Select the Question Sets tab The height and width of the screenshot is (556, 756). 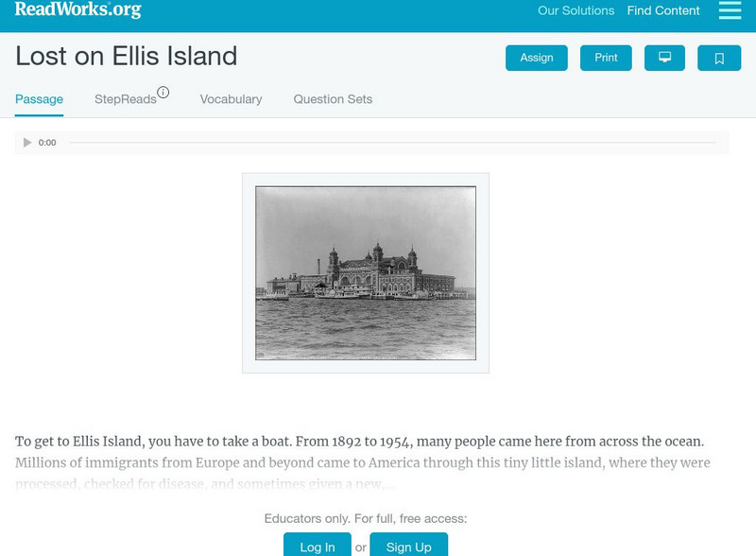tap(333, 99)
